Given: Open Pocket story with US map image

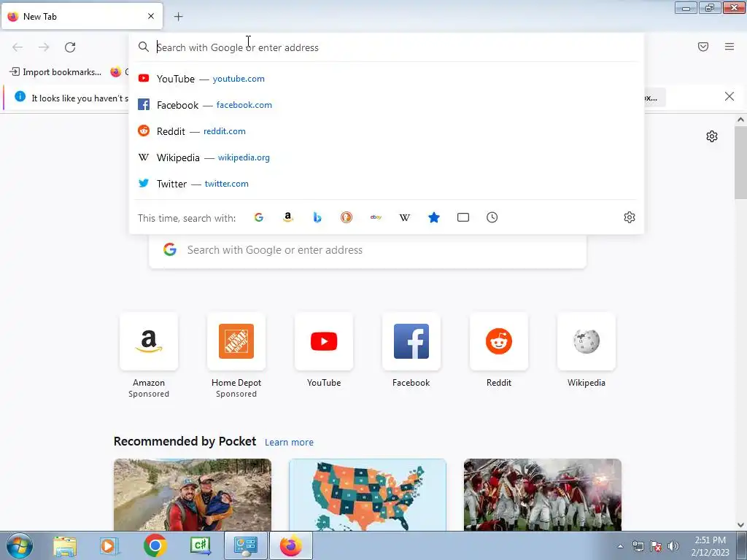Looking at the screenshot, I should coord(368,495).
